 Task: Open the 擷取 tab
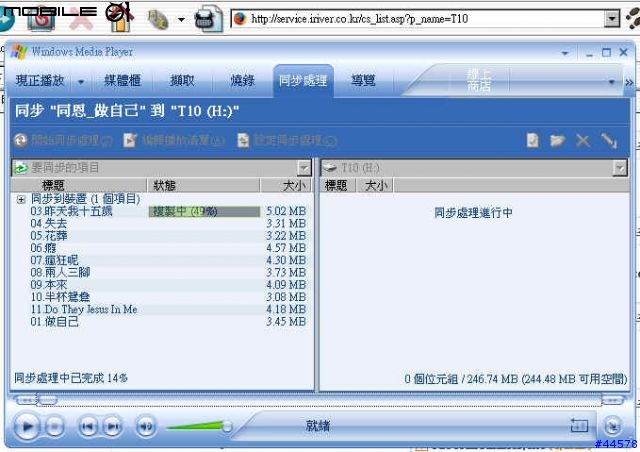(182, 80)
